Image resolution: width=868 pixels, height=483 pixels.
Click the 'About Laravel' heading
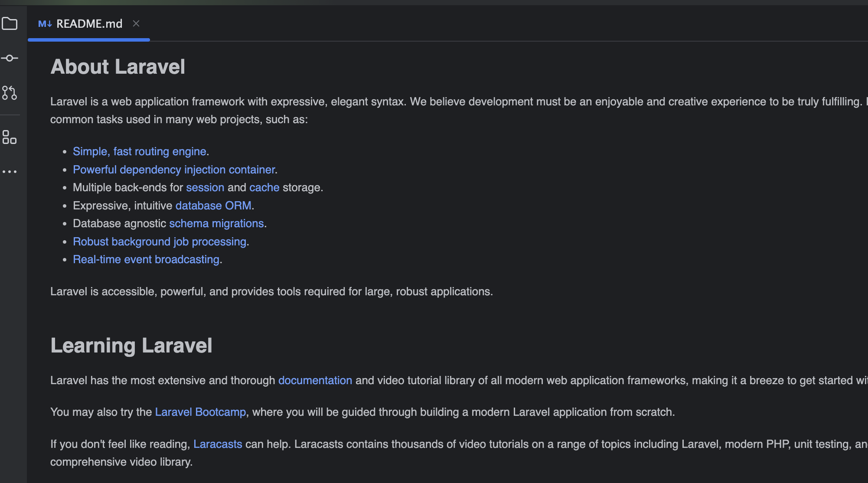pos(117,67)
